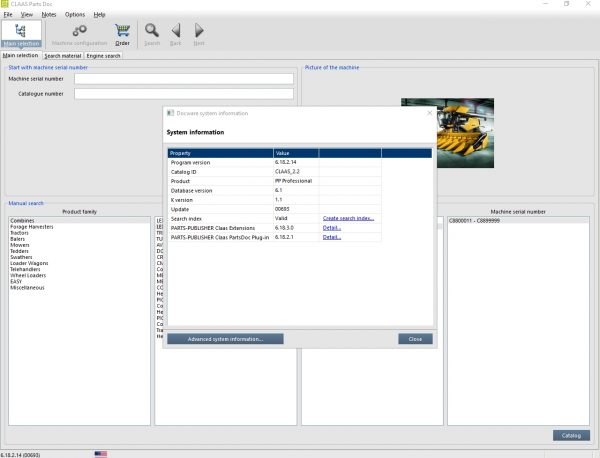The height and width of the screenshot is (458, 600).
Task: Switch to the Search material tab
Action: click(x=62, y=56)
